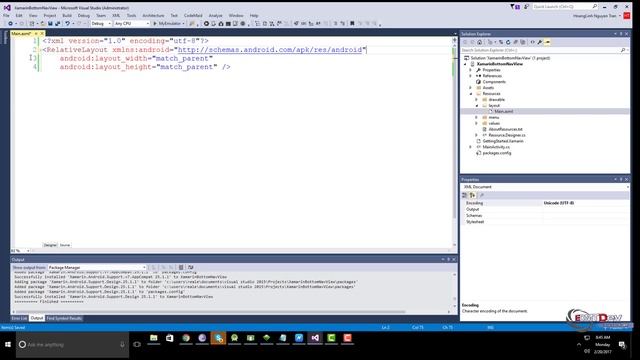Image resolution: width=640 pixels, height=360 pixels.
Task: Select the Schemas property row
Action: [x=545, y=216]
